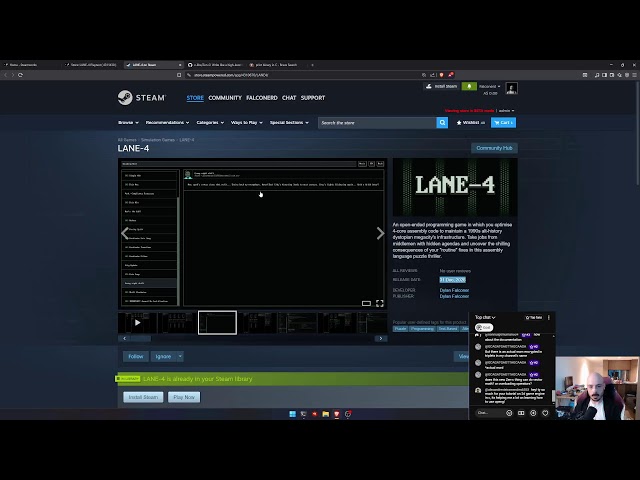Switch to the Brave Search tab
Image resolution: width=640 pixels, height=480 pixels.
[x=276, y=65]
